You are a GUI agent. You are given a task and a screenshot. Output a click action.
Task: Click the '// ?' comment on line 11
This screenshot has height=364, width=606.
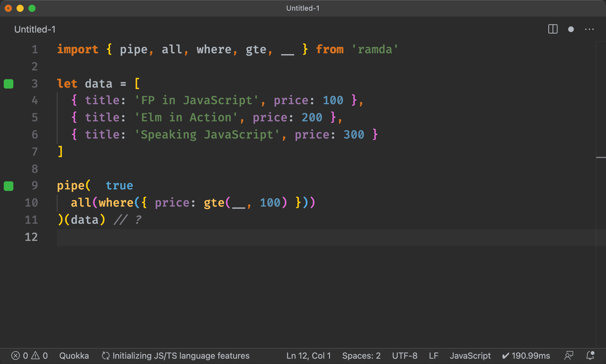pos(128,220)
